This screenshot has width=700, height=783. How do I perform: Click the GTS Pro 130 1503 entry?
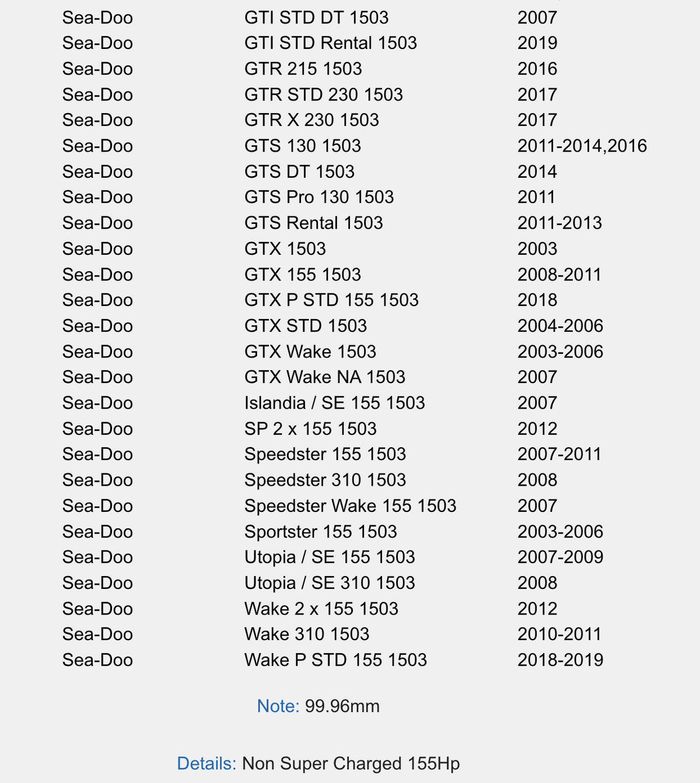(x=318, y=197)
